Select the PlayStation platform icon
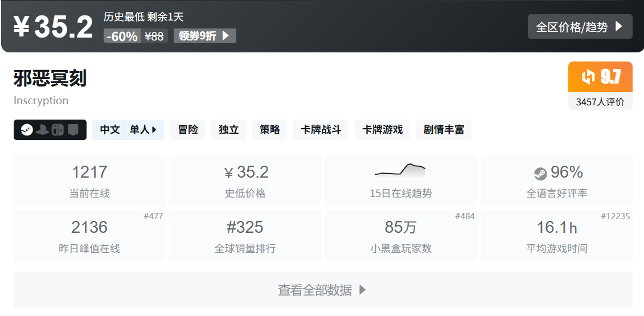Viewport: 644px width, 316px height. 42,130
